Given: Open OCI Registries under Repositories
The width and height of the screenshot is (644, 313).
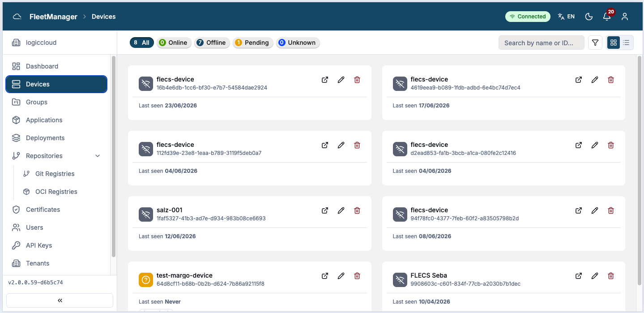Looking at the screenshot, I should pyautogui.click(x=56, y=192).
